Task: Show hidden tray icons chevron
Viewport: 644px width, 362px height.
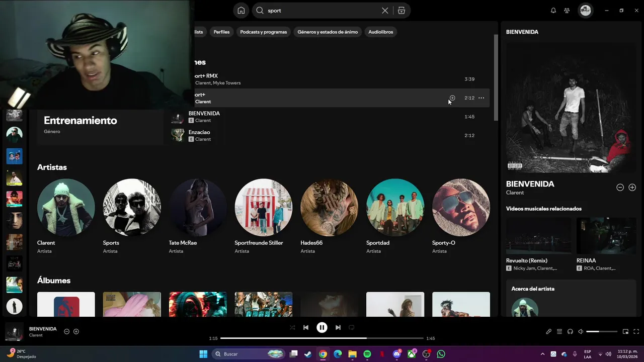Action: [x=542, y=354]
